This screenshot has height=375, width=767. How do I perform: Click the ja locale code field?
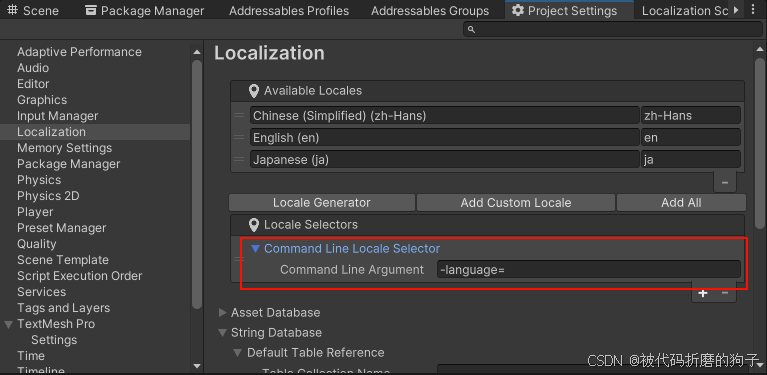coord(691,159)
